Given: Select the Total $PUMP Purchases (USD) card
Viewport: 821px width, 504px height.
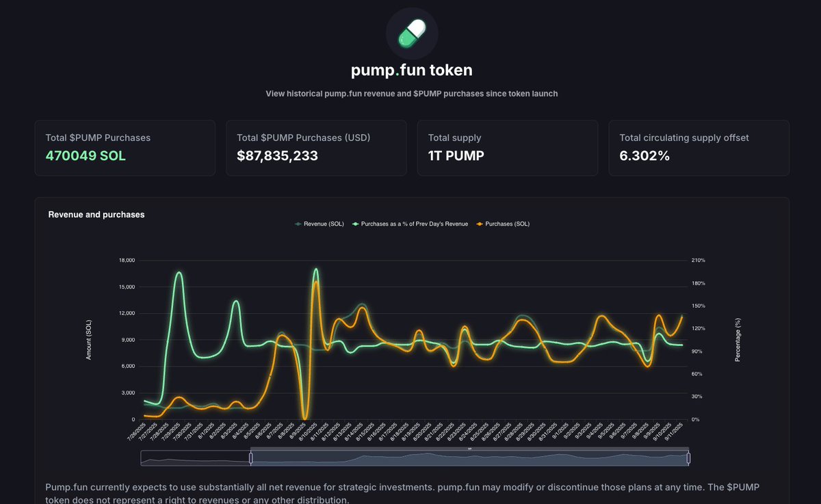Looking at the screenshot, I should coord(316,148).
